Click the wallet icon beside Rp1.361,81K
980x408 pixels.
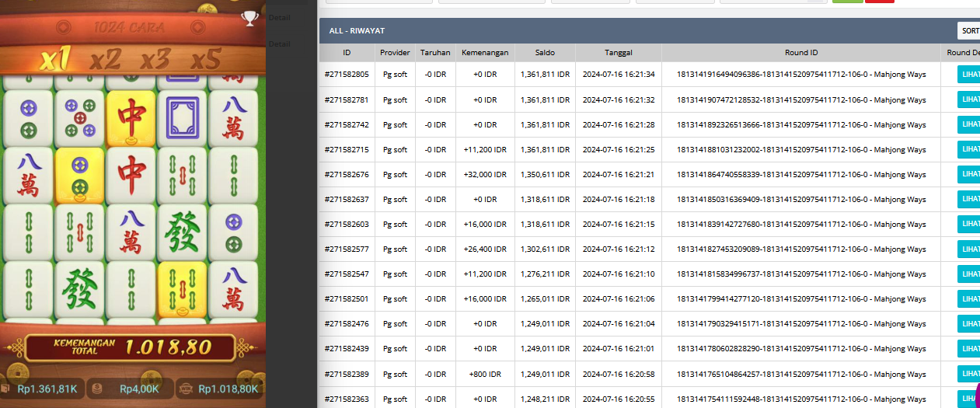[x=5, y=389]
